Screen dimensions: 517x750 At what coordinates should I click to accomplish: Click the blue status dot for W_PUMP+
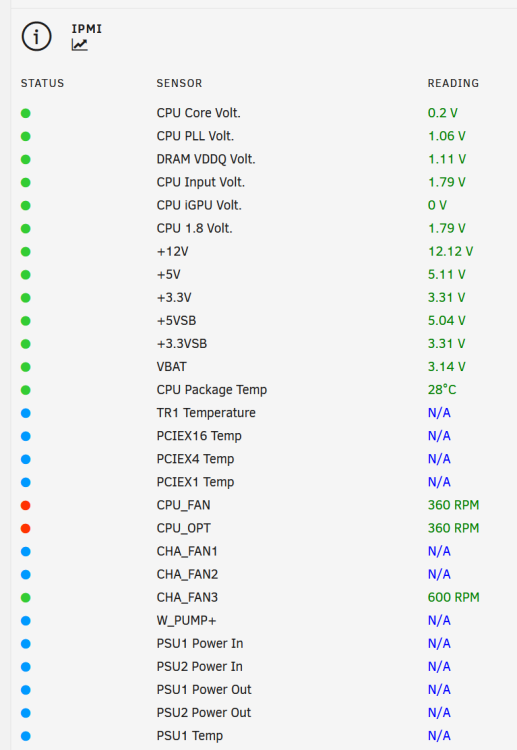[26, 620]
